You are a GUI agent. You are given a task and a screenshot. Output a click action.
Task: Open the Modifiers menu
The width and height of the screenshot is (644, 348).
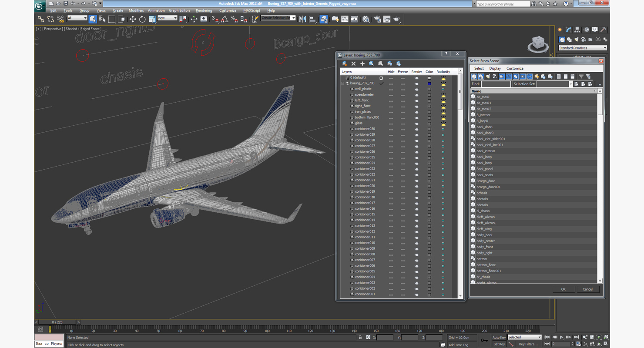coord(136,10)
